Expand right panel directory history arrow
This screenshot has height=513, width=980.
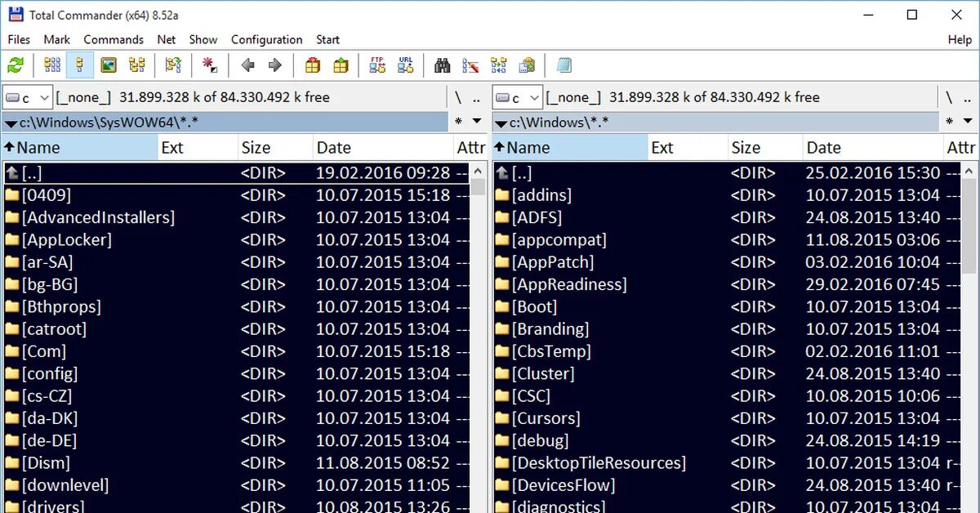[968, 122]
